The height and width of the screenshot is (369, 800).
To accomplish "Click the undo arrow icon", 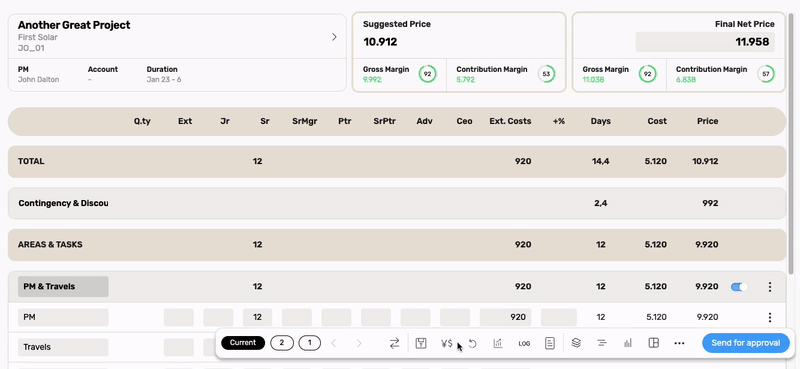I will click(x=472, y=343).
